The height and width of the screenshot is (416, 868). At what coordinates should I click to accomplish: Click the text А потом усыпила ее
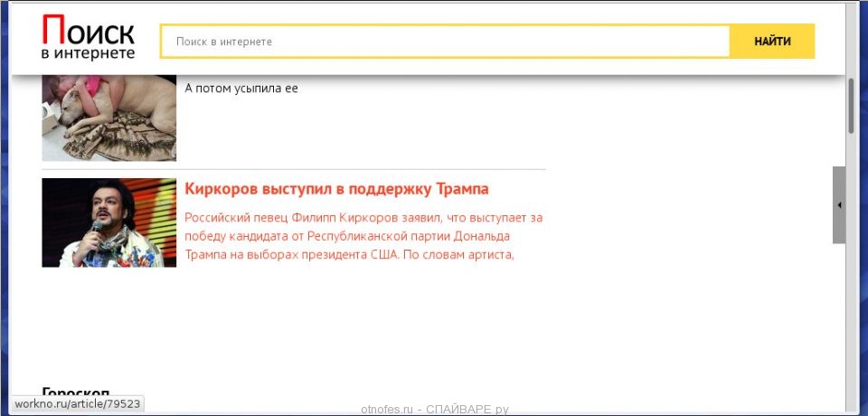(241, 89)
